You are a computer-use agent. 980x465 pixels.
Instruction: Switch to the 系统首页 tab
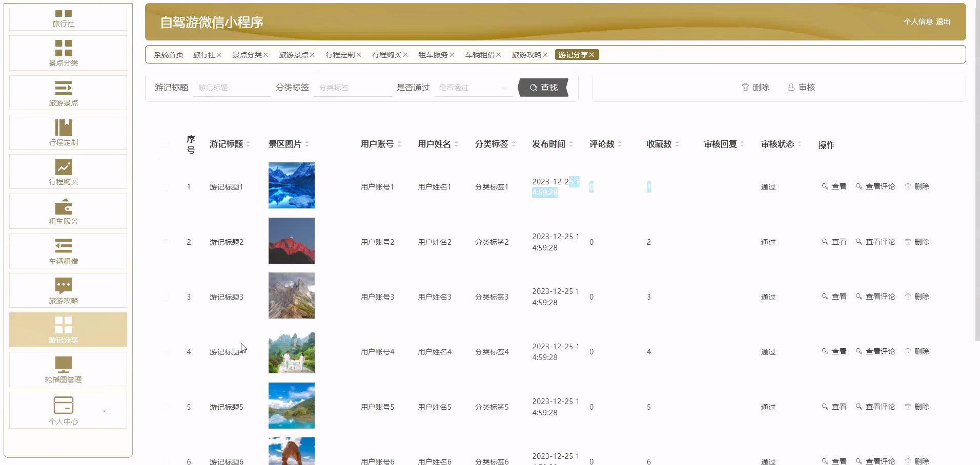click(x=169, y=55)
